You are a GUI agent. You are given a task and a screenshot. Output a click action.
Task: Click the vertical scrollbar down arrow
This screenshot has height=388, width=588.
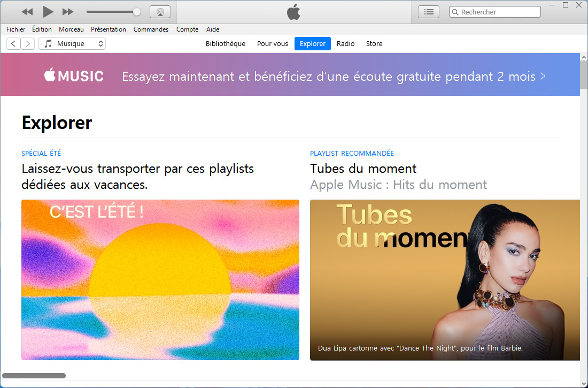[584, 384]
